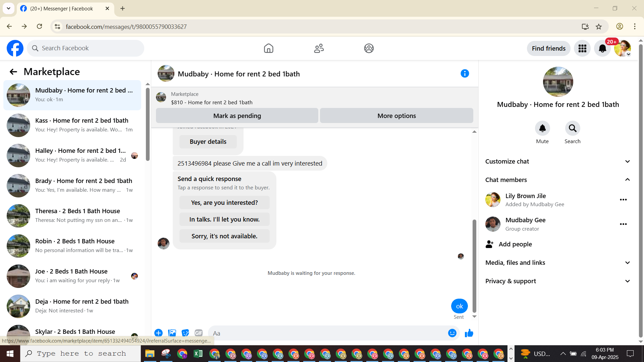Send quick response 'Yes, are you interested?'
This screenshot has height=362, width=644.
[224, 203]
